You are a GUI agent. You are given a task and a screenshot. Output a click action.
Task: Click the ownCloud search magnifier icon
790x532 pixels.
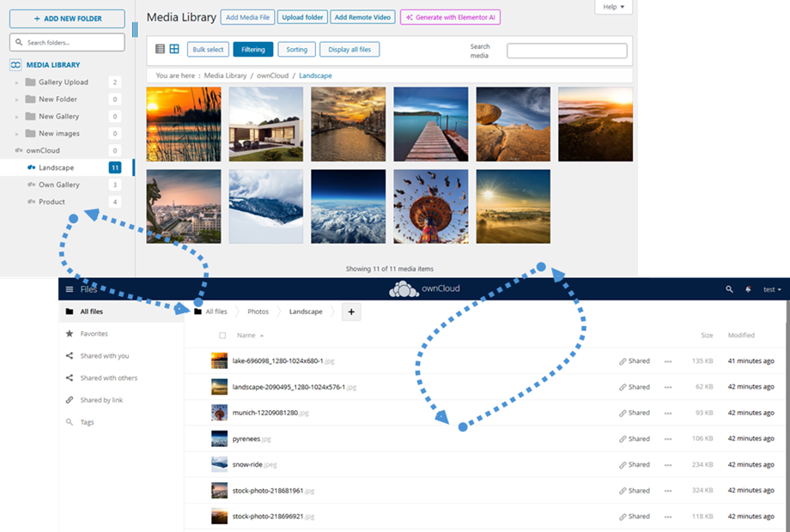tap(729, 289)
